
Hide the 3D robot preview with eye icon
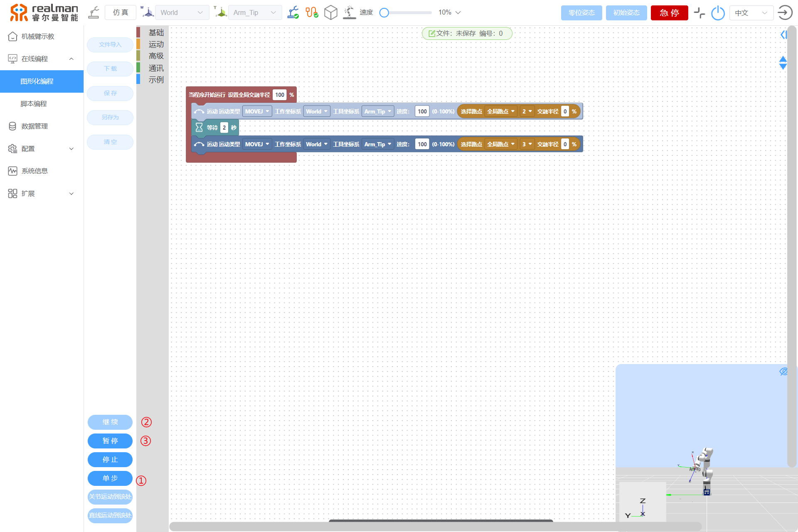(x=783, y=372)
